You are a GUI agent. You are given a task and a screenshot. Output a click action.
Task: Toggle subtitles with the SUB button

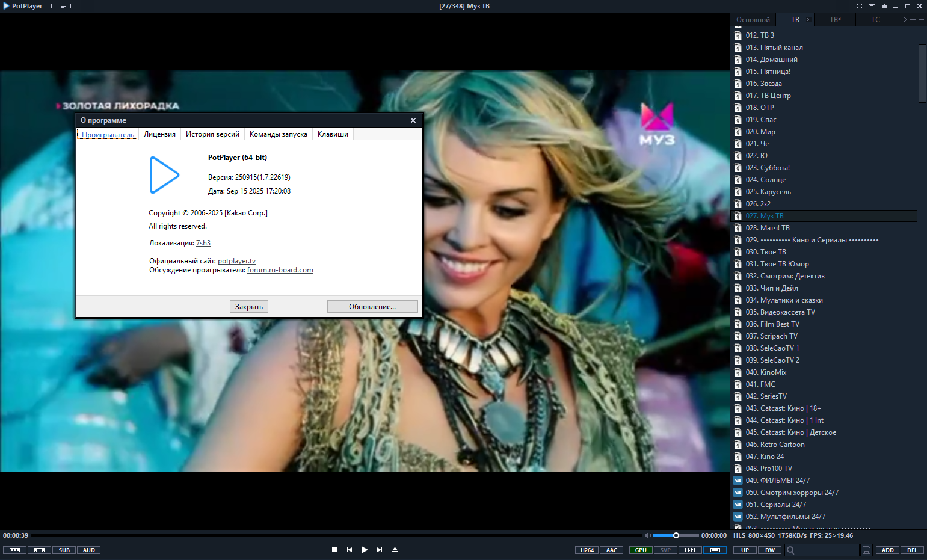[x=64, y=550]
